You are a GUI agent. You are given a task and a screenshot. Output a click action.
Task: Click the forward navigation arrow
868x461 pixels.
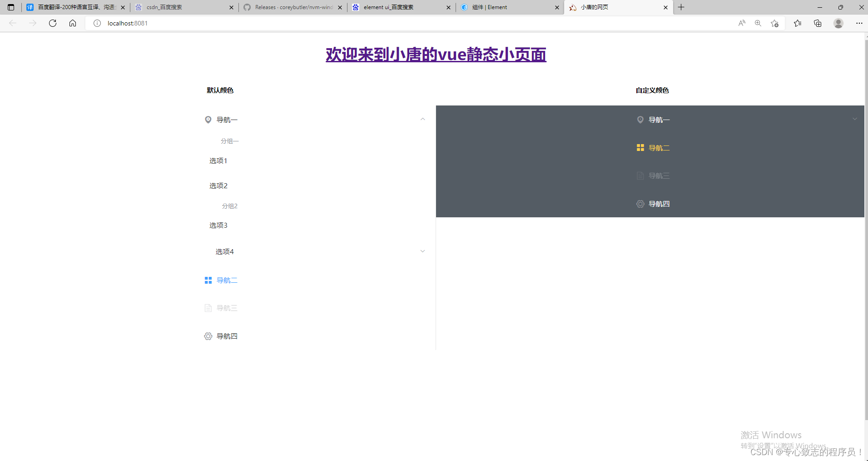click(33, 23)
